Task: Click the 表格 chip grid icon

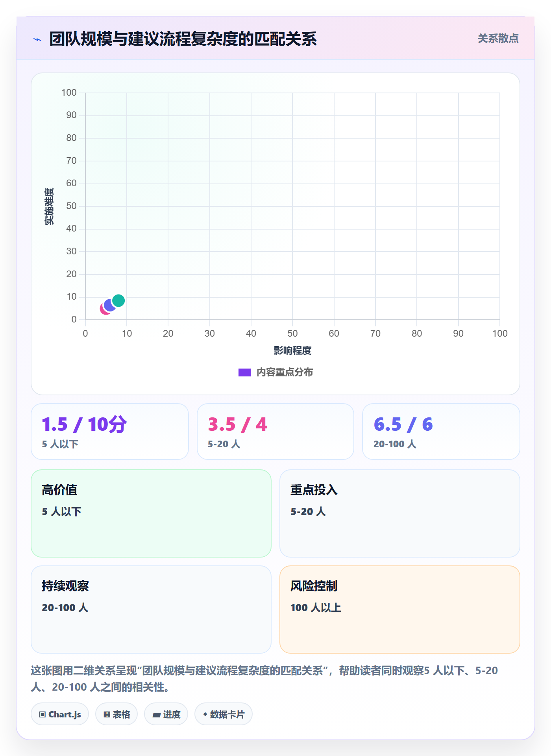Action: (x=107, y=715)
